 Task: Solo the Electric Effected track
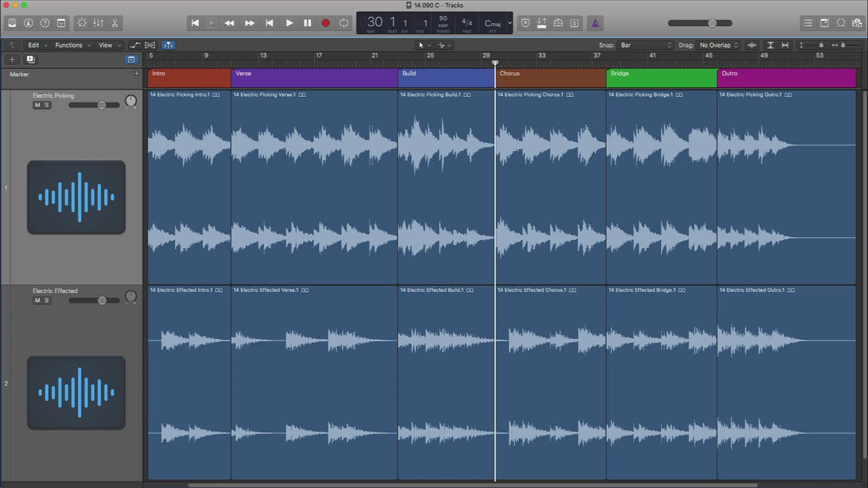[x=47, y=300]
